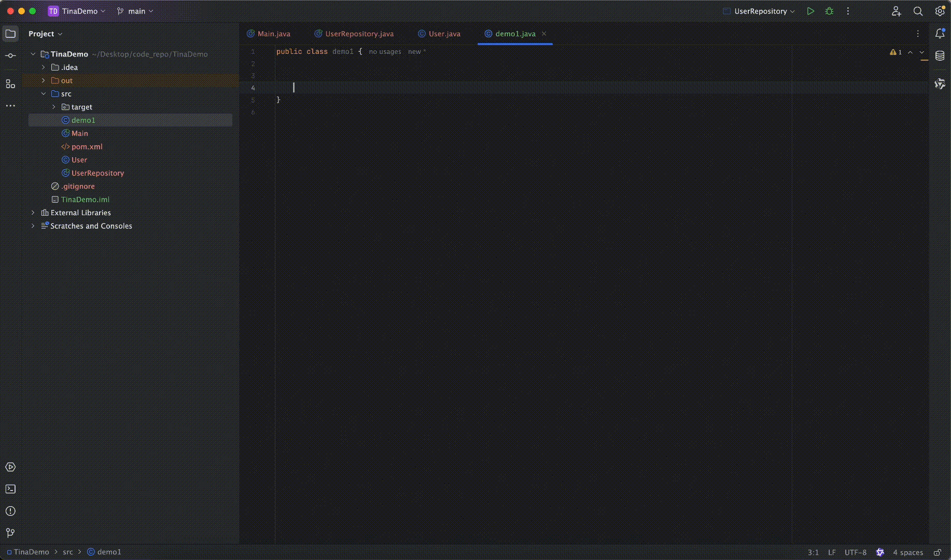Open the Problems tool window
The image size is (951, 560).
point(10,511)
